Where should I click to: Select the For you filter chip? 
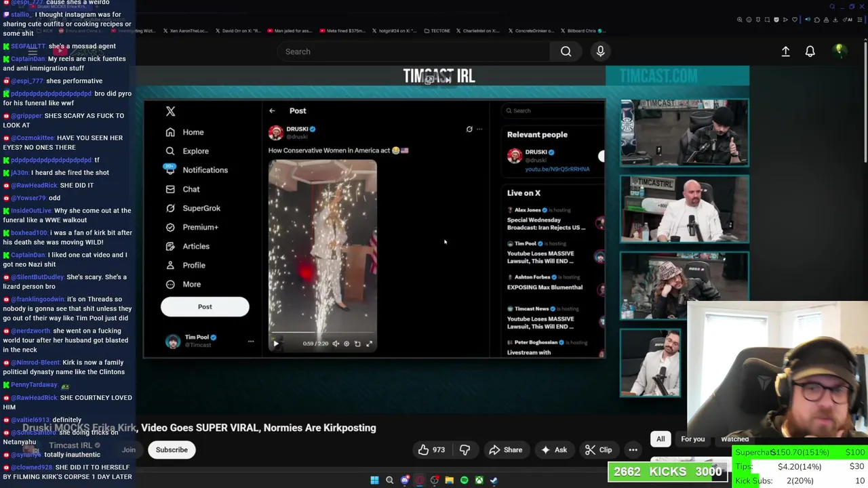693,439
